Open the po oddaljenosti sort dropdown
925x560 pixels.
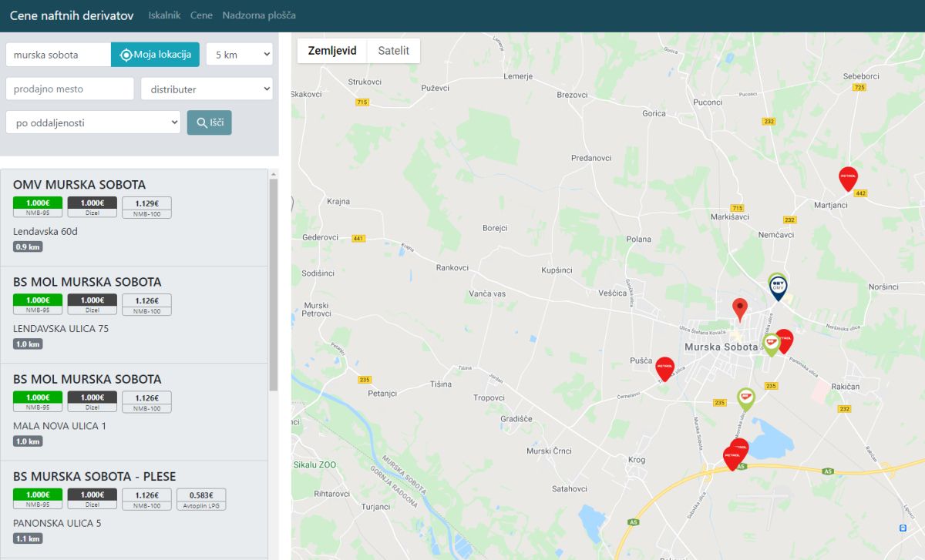[x=93, y=122]
